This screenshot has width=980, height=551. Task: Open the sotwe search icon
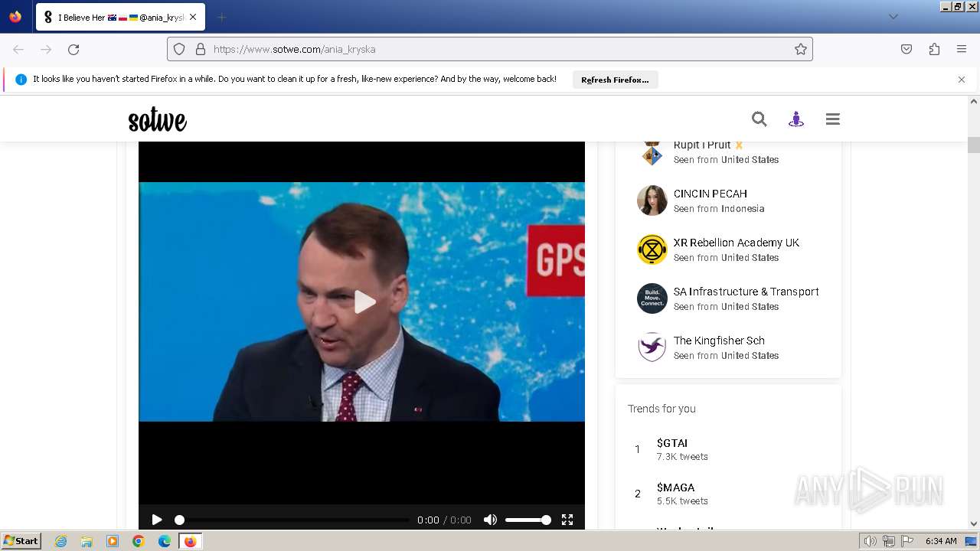[759, 119]
